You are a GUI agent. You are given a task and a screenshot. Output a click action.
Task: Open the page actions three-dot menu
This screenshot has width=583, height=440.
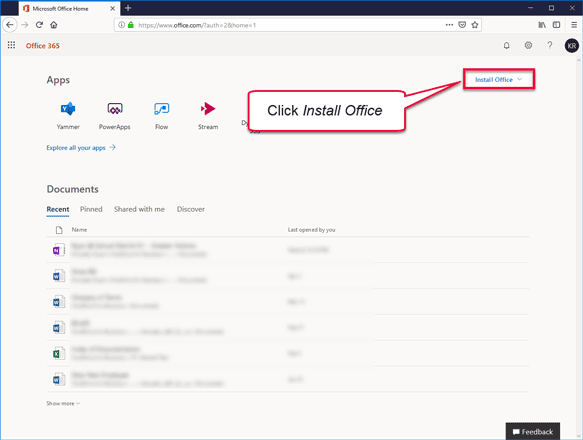449,25
